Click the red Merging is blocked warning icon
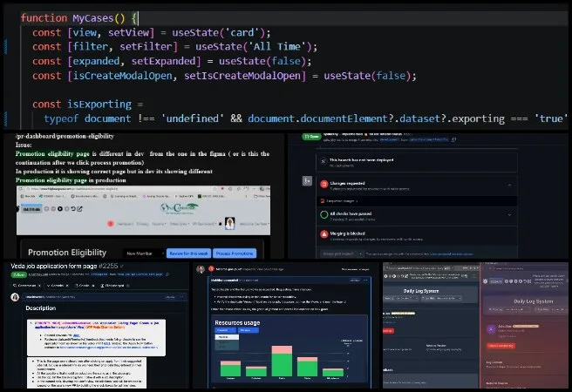The width and height of the screenshot is (572, 392). coord(324,234)
